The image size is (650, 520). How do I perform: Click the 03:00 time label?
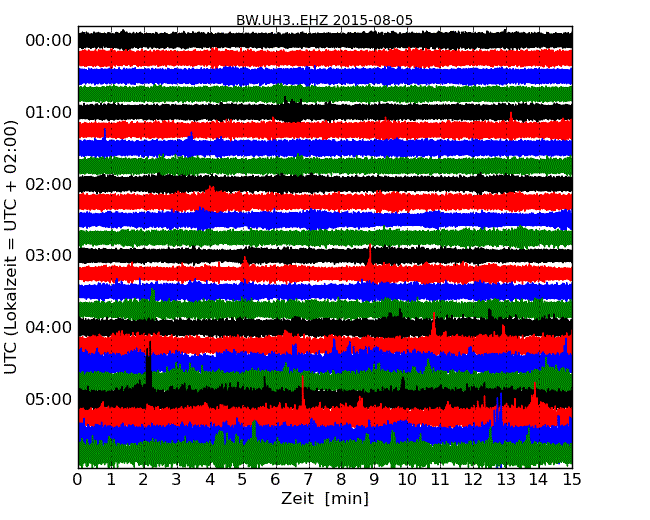click(x=49, y=255)
